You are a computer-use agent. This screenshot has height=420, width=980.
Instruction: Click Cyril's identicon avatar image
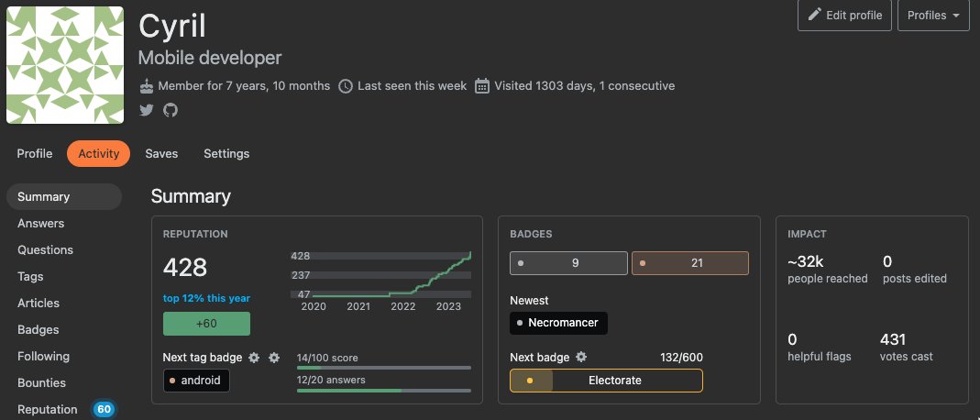point(65,65)
